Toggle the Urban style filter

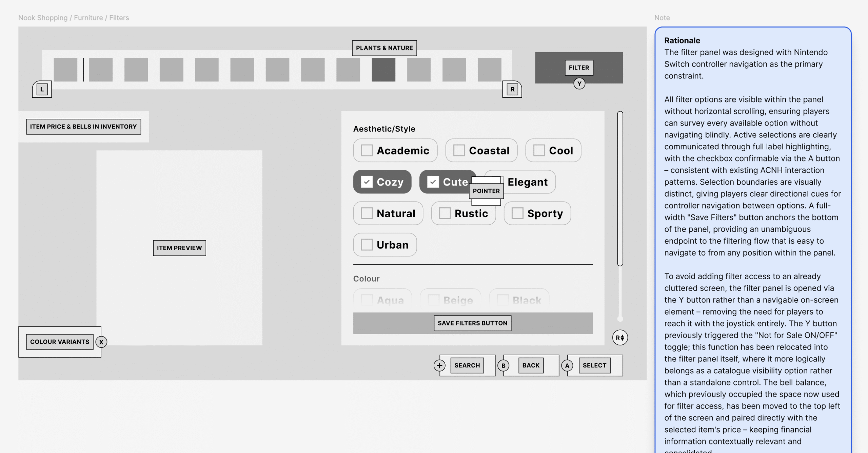point(367,245)
